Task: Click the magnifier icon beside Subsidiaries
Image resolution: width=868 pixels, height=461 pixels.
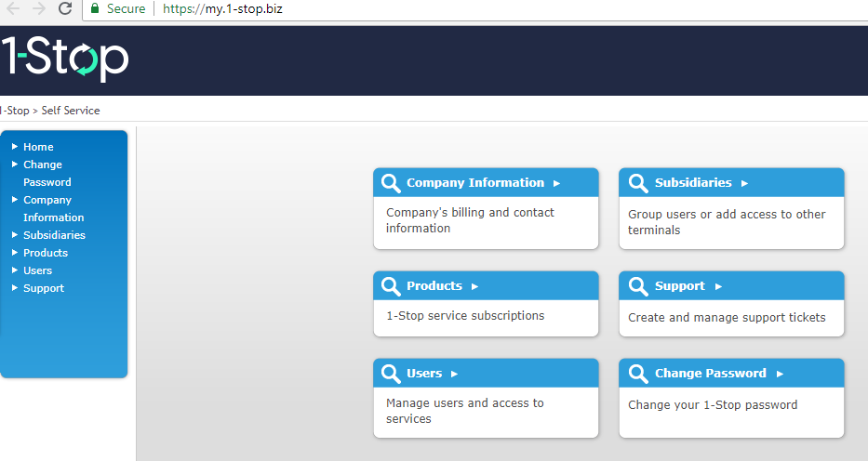Action: pyautogui.click(x=638, y=183)
